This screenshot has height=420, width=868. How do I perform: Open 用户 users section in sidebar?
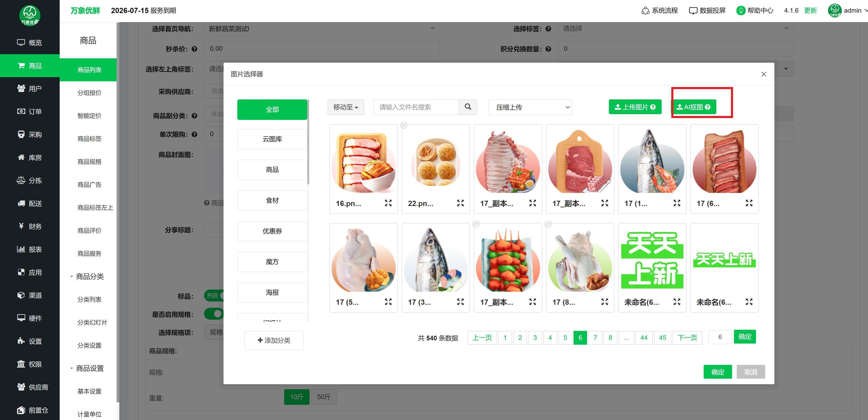(x=30, y=89)
